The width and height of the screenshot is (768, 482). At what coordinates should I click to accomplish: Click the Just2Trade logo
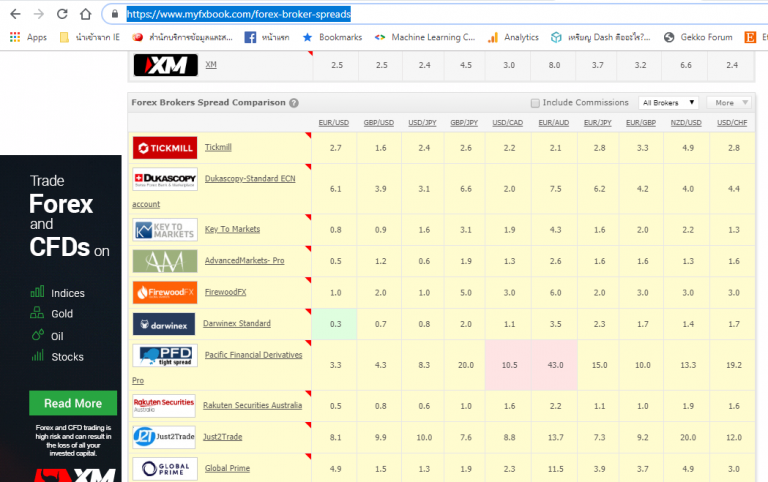pyautogui.click(x=164, y=437)
